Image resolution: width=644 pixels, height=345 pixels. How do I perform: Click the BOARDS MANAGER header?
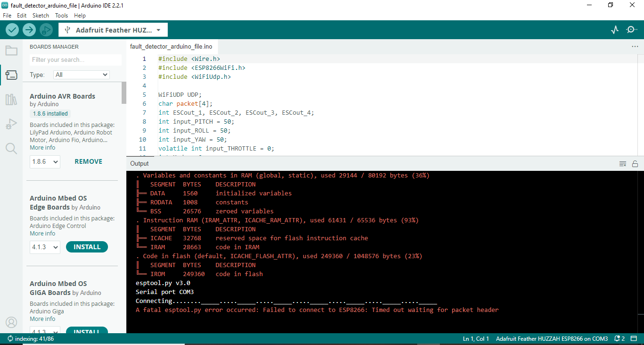pyautogui.click(x=54, y=47)
